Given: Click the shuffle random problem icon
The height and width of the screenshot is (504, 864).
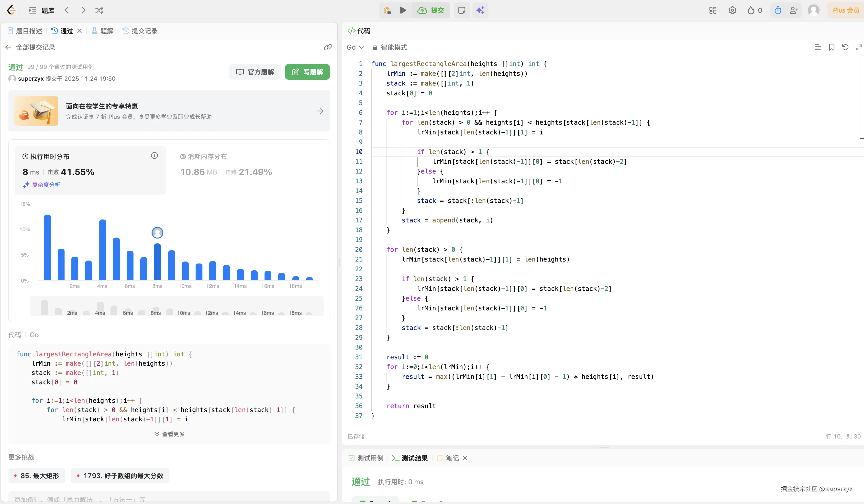Looking at the screenshot, I should pyautogui.click(x=99, y=10).
